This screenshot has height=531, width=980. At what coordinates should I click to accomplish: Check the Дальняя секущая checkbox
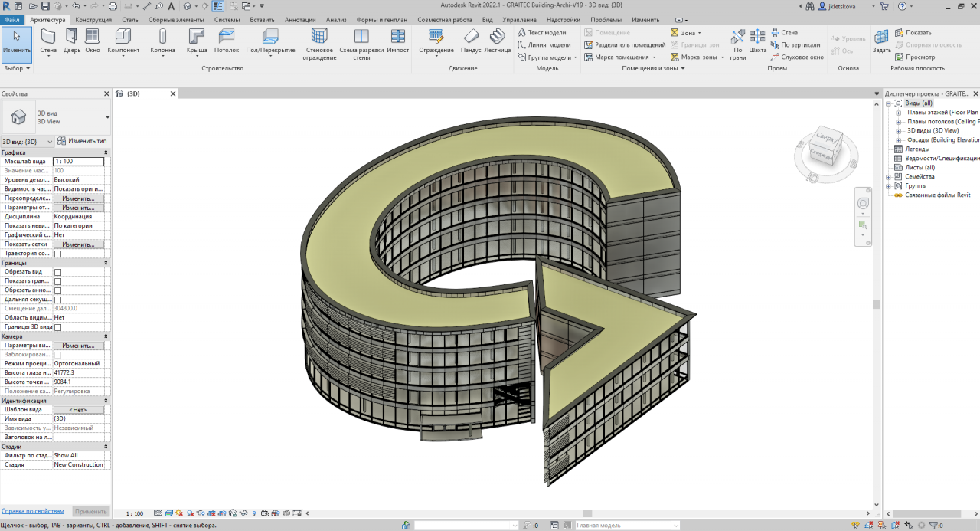click(x=57, y=300)
